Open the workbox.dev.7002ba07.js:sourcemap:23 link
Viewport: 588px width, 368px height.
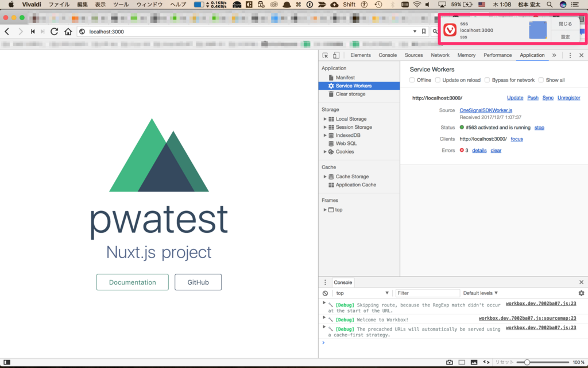click(527, 319)
